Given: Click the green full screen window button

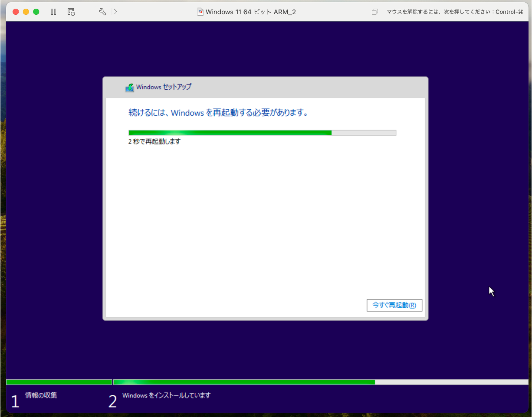Looking at the screenshot, I should pyautogui.click(x=36, y=12).
